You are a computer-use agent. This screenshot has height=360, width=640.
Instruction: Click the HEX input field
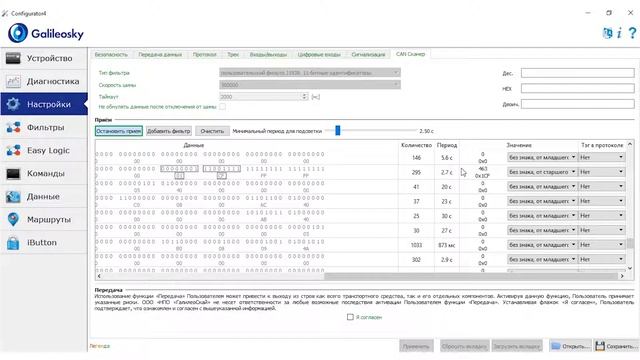click(578, 89)
